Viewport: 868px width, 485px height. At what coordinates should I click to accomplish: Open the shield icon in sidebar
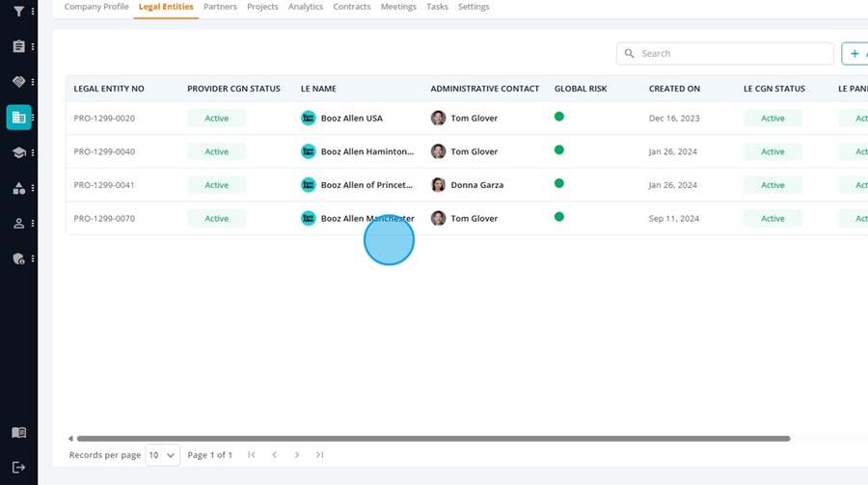click(18, 258)
